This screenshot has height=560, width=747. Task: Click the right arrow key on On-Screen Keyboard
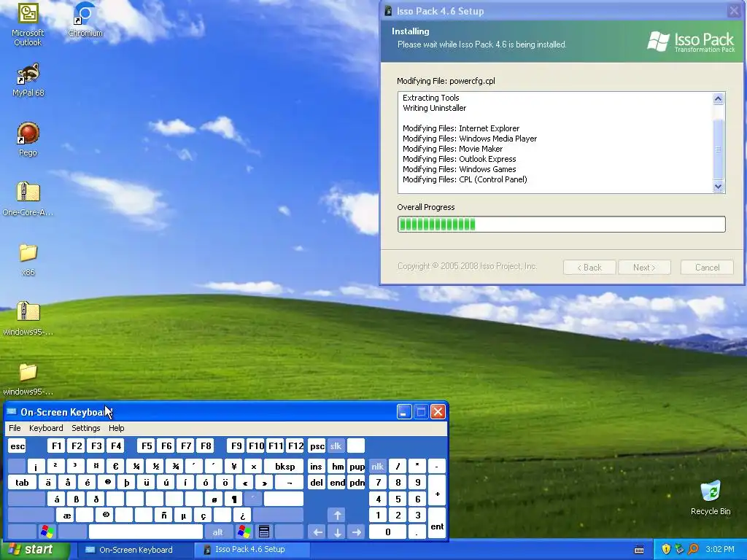tap(356, 532)
